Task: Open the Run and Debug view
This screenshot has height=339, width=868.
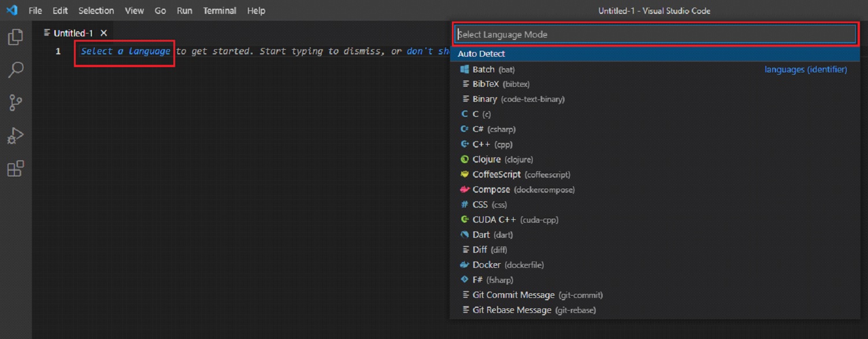Action: click(x=15, y=136)
